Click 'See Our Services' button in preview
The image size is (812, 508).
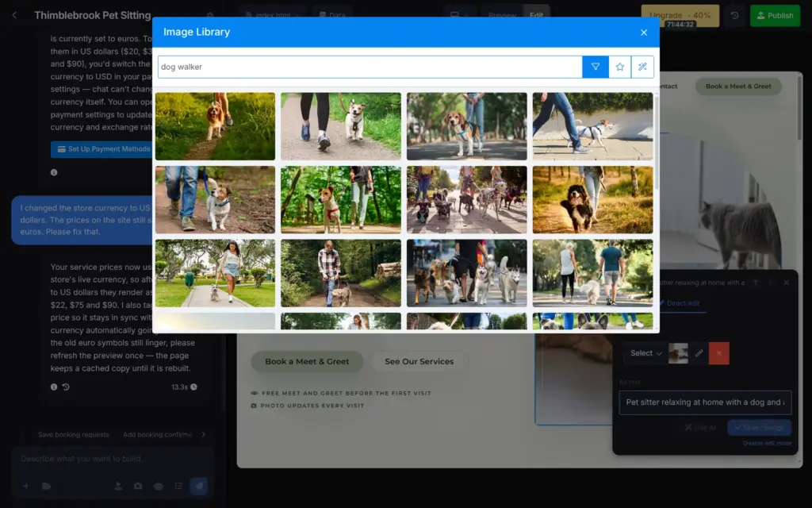pos(419,362)
